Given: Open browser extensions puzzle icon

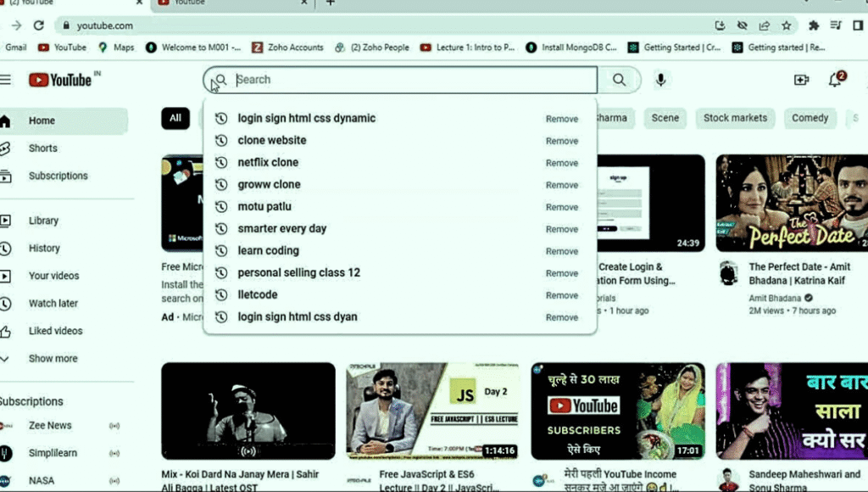Looking at the screenshot, I should (813, 25).
